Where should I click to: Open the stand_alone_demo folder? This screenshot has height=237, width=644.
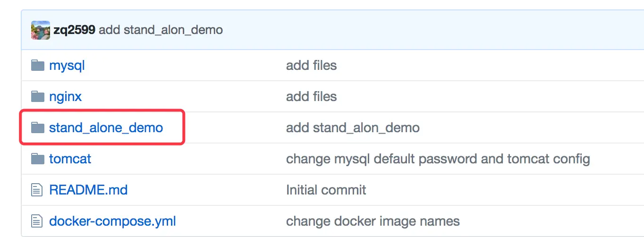(x=106, y=127)
